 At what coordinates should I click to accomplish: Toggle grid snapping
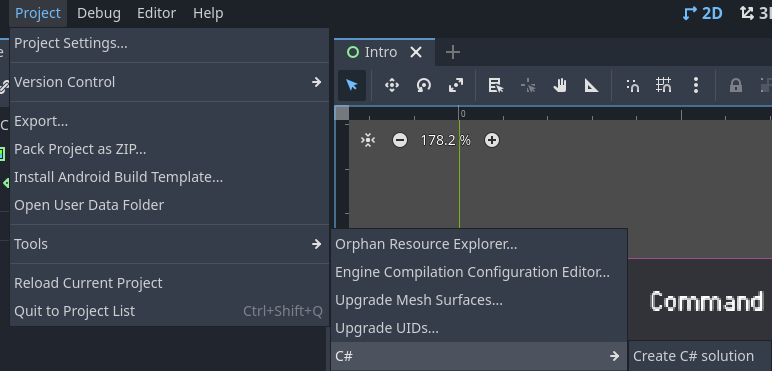pos(664,85)
